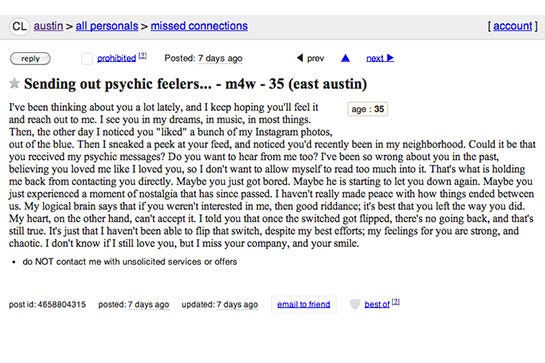The width and height of the screenshot is (545, 363).
Task: Go to missed connections section
Action: pyautogui.click(x=199, y=26)
